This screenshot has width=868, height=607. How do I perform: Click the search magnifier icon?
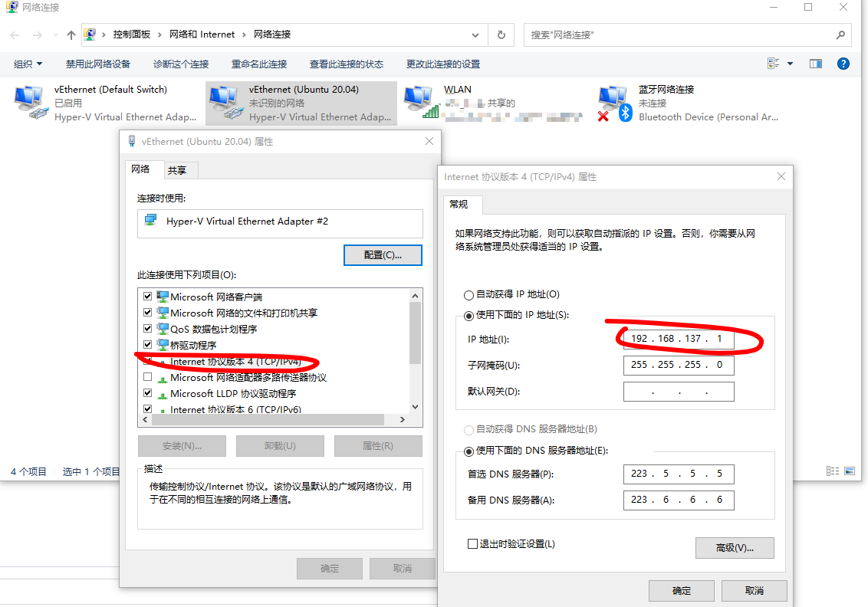840,34
